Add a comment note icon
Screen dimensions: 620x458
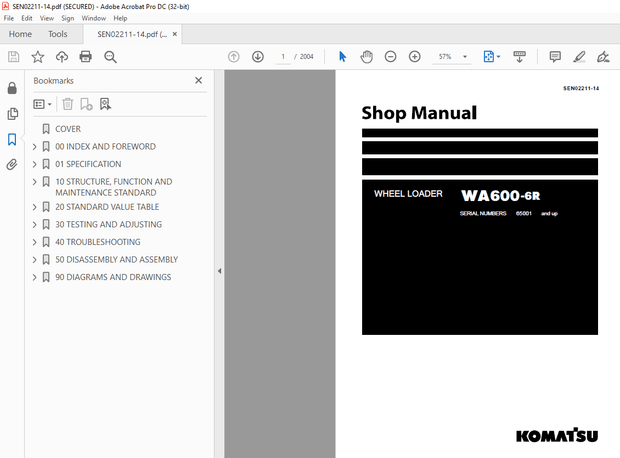[555, 57]
